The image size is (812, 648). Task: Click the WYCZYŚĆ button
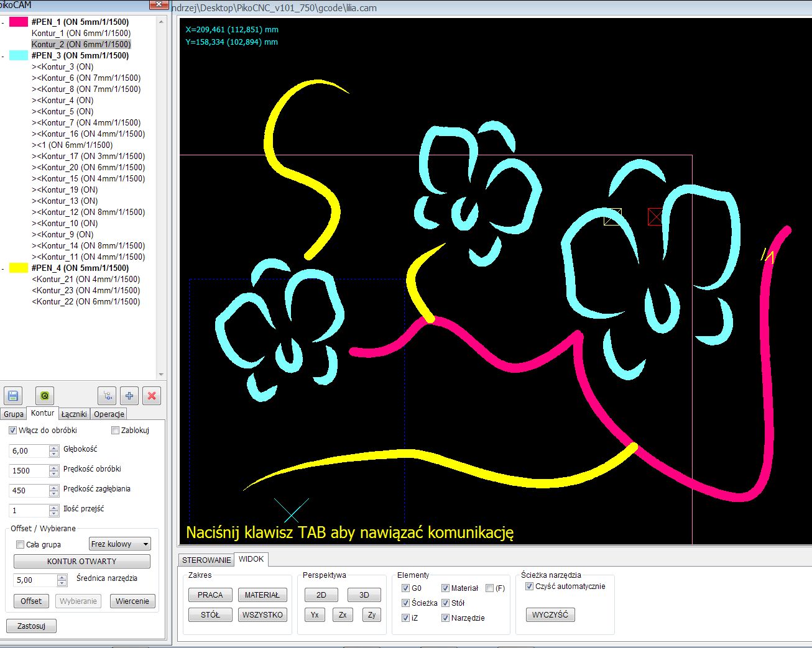550,614
